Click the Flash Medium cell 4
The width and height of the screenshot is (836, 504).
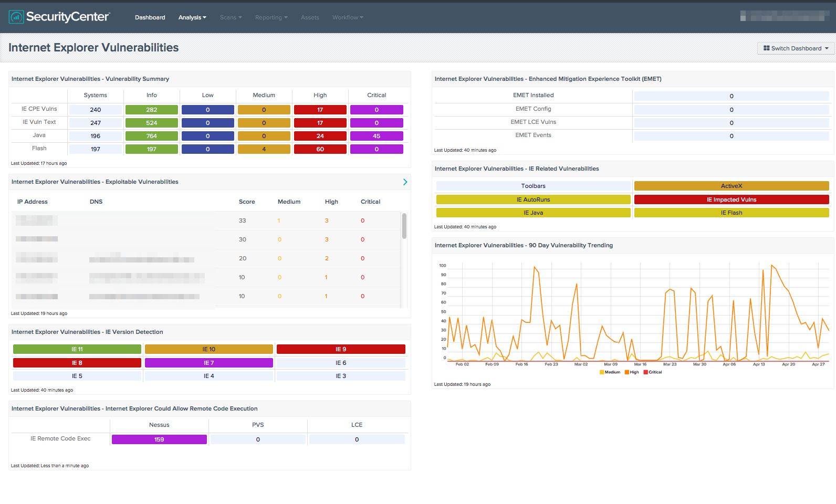tap(264, 149)
